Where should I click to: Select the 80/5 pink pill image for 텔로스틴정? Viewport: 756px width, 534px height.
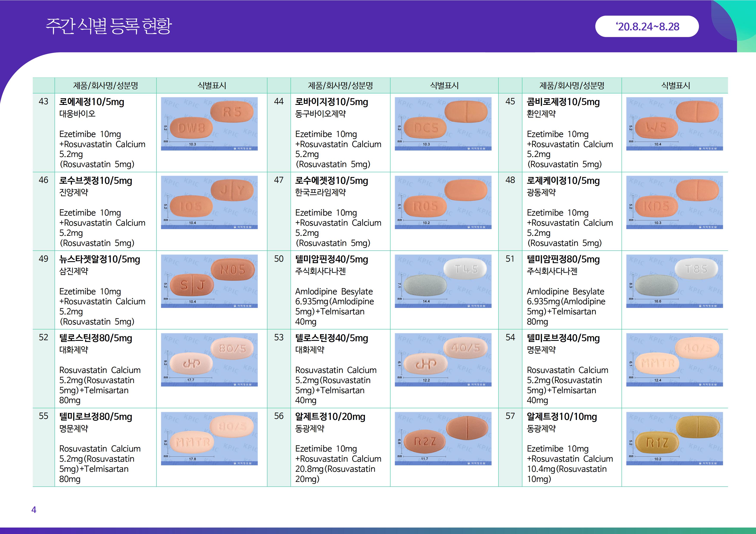[209, 360]
